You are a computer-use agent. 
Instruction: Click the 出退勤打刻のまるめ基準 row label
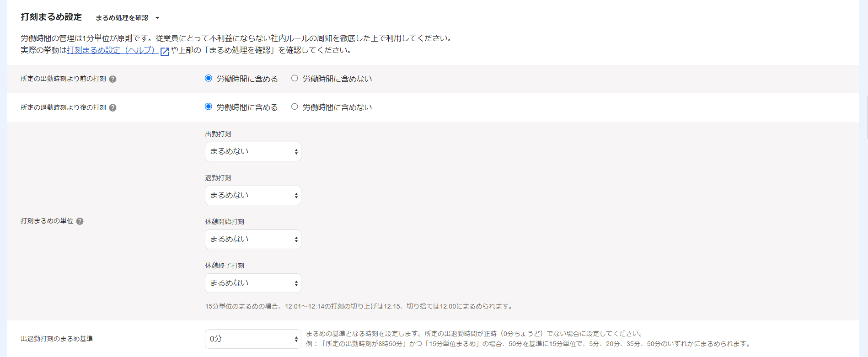coord(57,339)
